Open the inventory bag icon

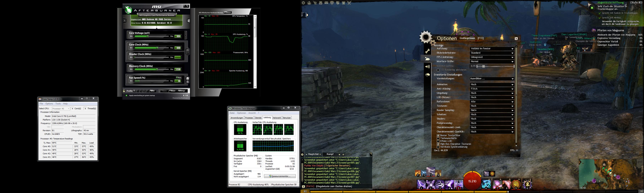tap(321, 3)
